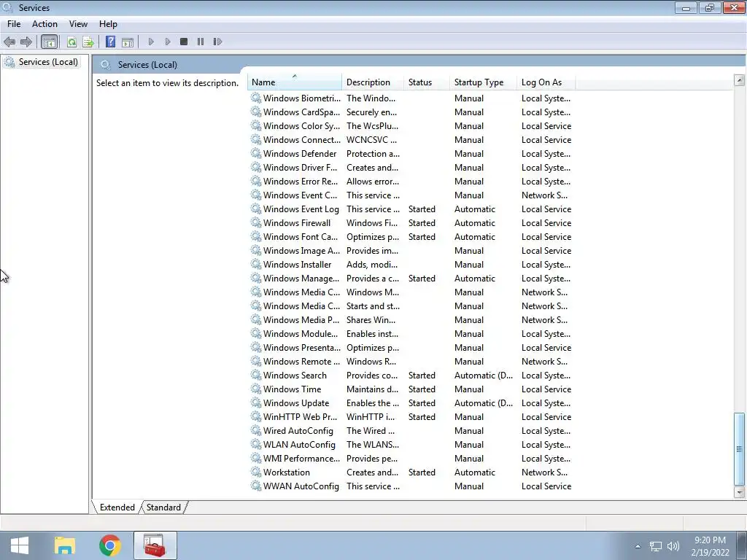The width and height of the screenshot is (747, 560).
Task: Click the Windows Update gear icon
Action: [x=256, y=402]
